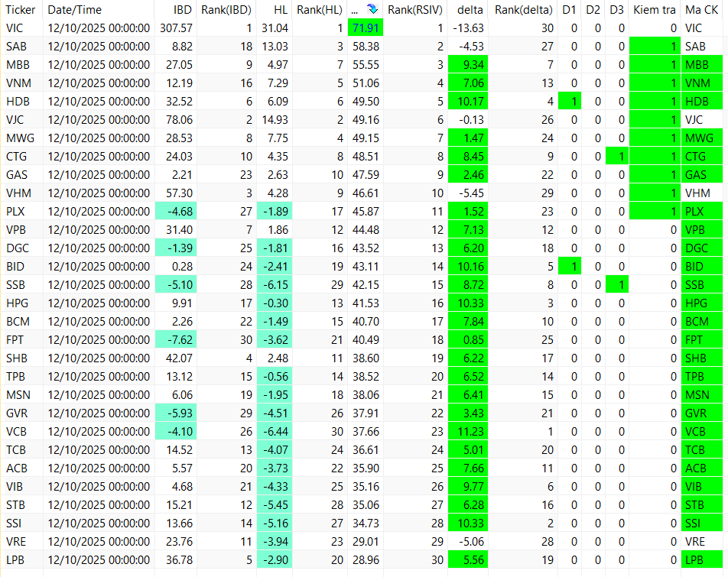Sort by the Date/Time column header
The height and width of the screenshot is (577, 728).
point(99,9)
